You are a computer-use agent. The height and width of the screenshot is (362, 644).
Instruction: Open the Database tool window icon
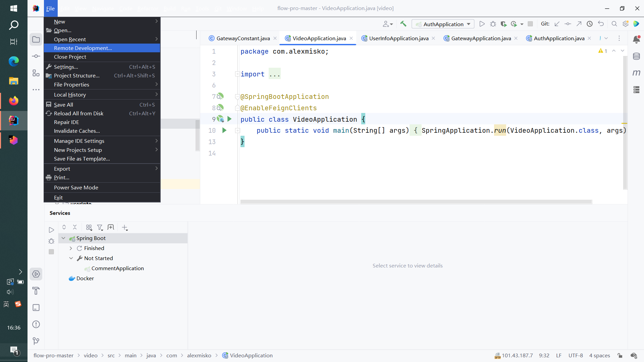(637, 56)
